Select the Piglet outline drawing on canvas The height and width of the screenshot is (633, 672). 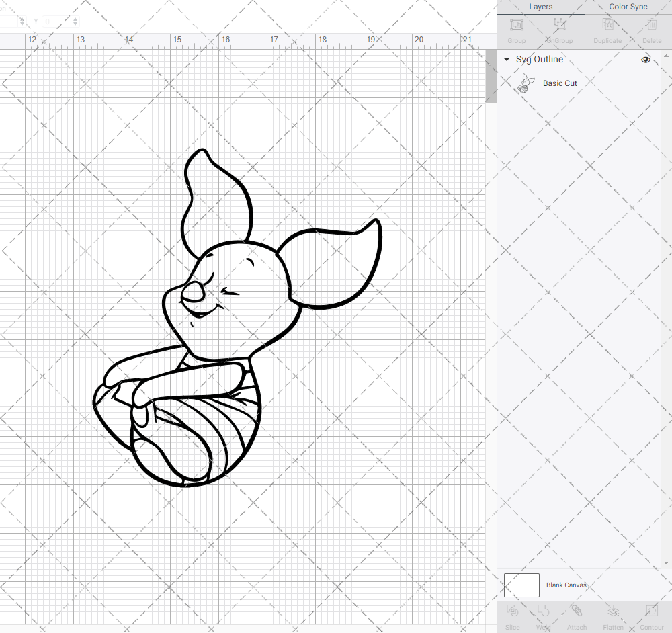click(237, 318)
